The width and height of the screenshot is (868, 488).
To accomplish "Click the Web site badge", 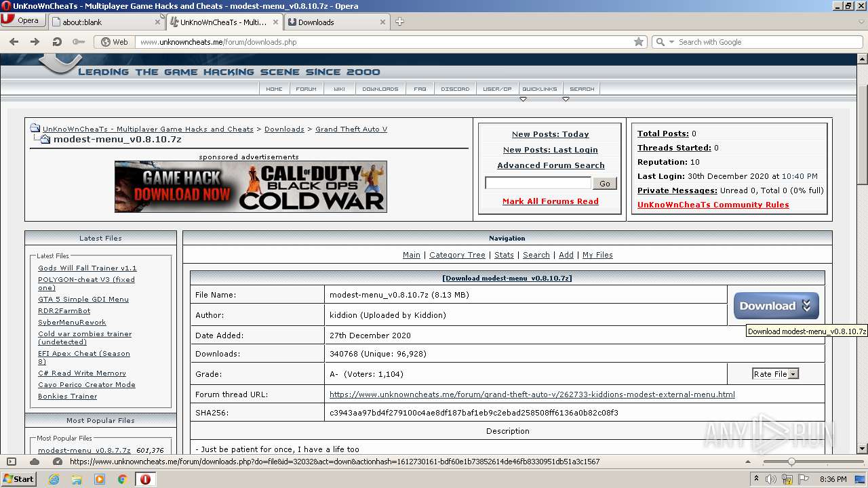I will click(x=115, y=42).
